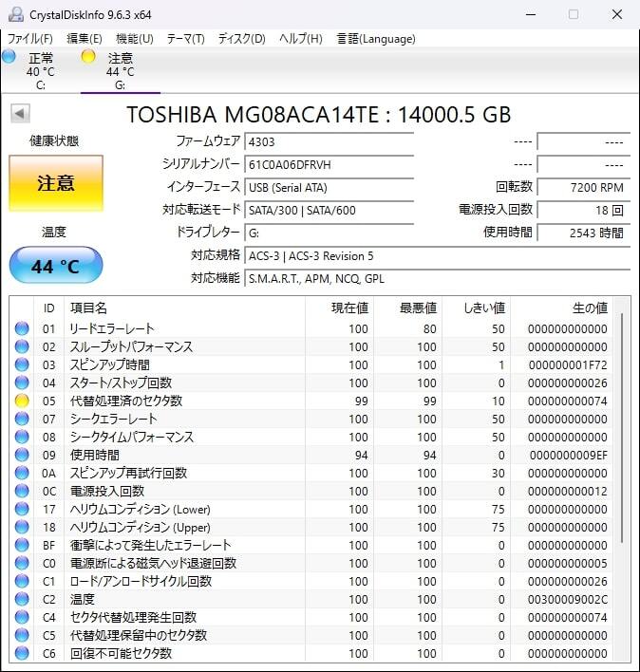The height and width of the screenshot is (672, 640).
Task: Open the ヘルプ(H) menu
Action: (300, 39)
